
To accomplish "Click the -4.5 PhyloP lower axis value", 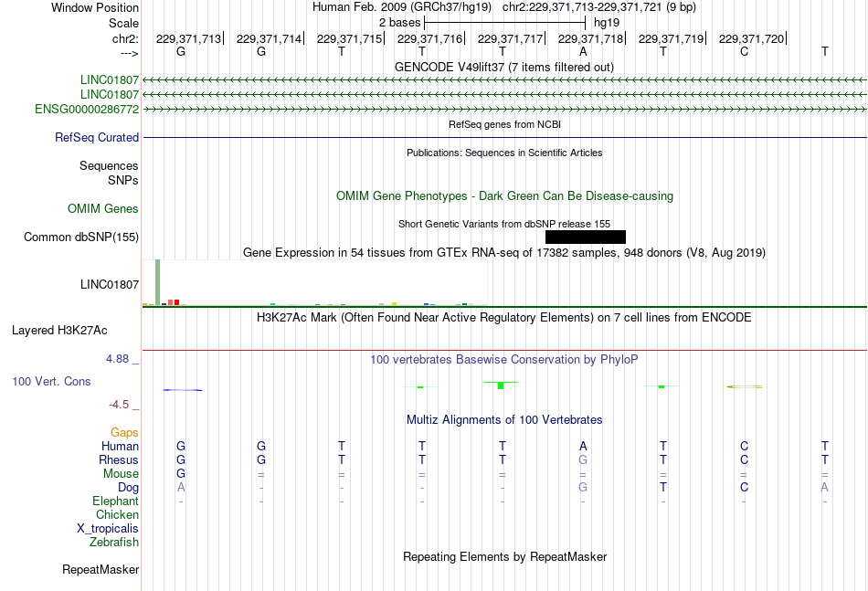I will click(x=119, y=405).
